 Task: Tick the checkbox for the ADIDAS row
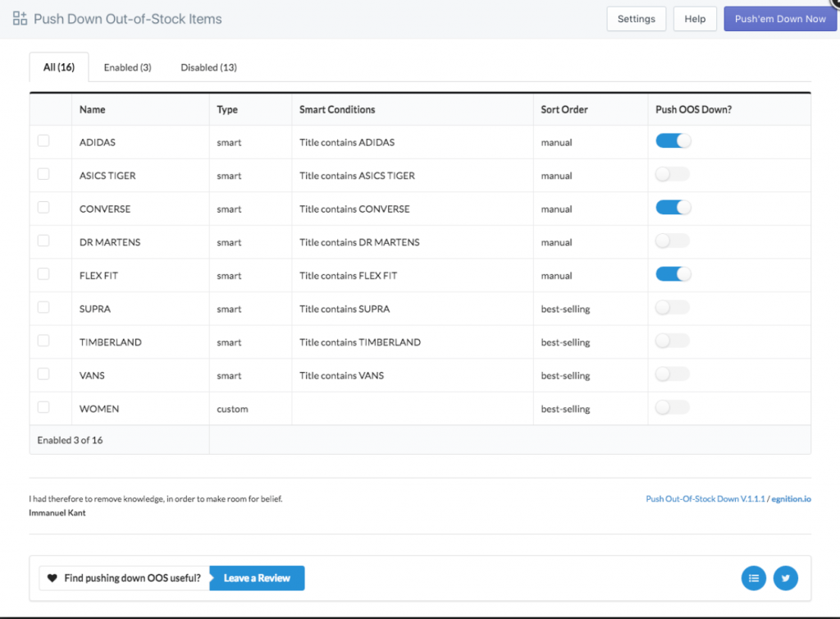pyautogui.click(x=43, y=140)
